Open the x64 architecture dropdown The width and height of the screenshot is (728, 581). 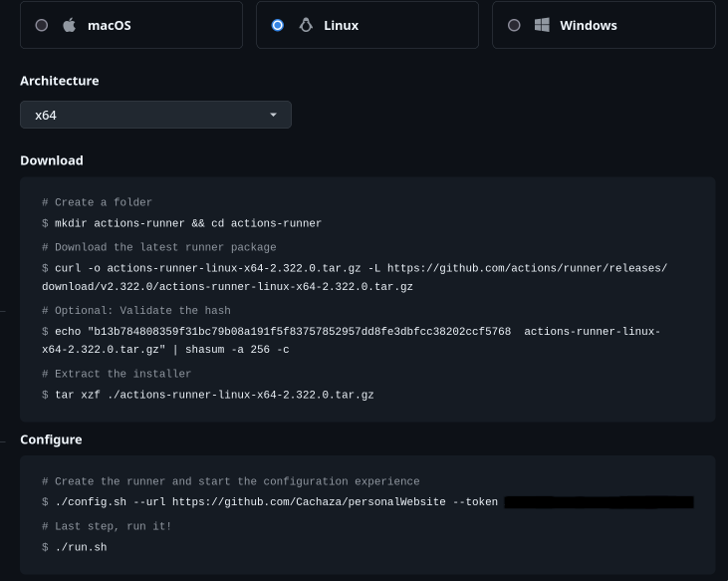155,115
